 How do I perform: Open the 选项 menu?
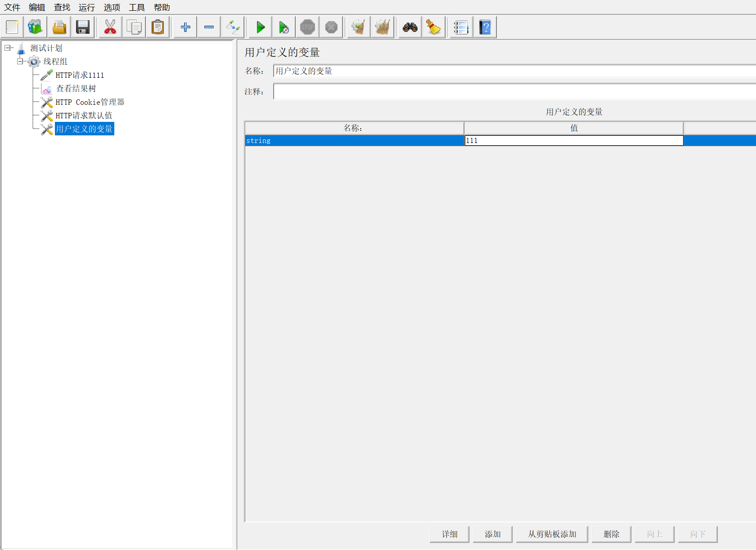(112, 7)
